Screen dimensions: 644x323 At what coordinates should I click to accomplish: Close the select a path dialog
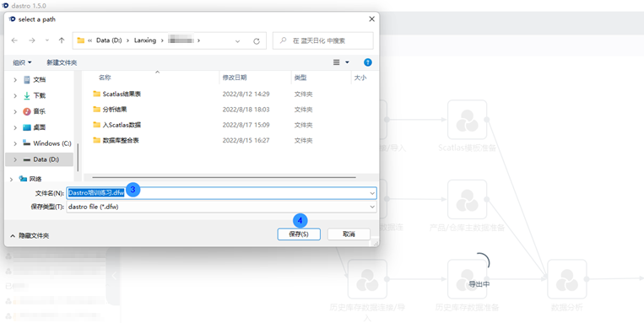(371, 19)
